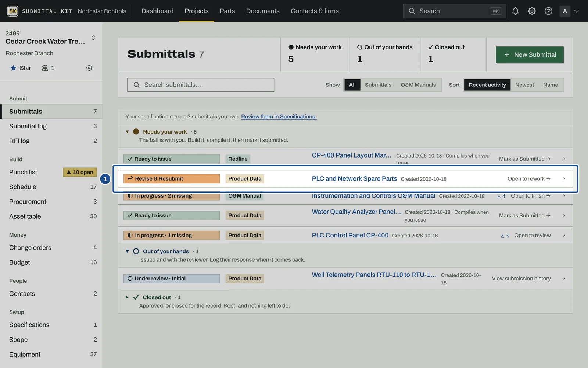The width and height of the screenshot is (588, 368).
Task: Click the 10 open warning badge on Punch list
Action: pos(80,172)
